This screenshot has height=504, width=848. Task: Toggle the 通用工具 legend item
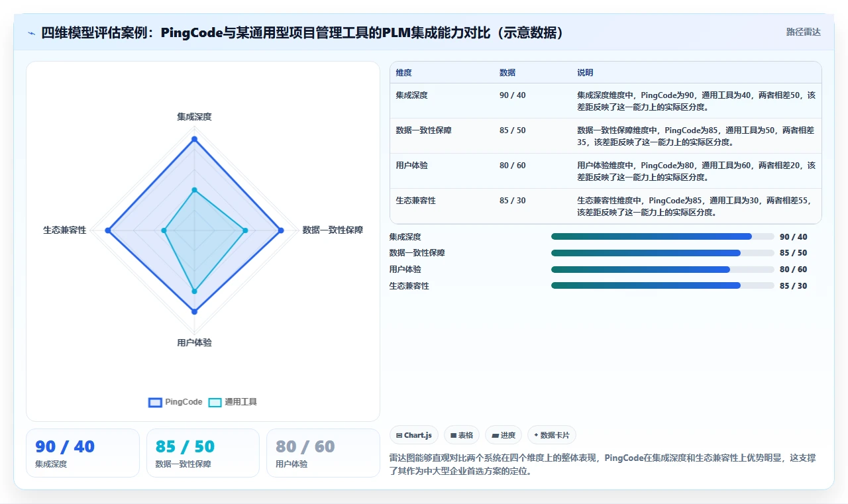(233, 402)
